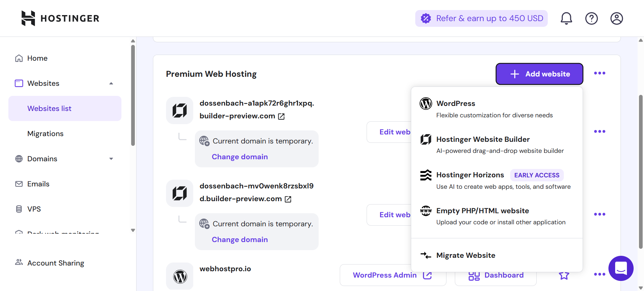Click builder icon for dossenbach-mv0wenk8rzsbxl9d site

coord(180,193)
